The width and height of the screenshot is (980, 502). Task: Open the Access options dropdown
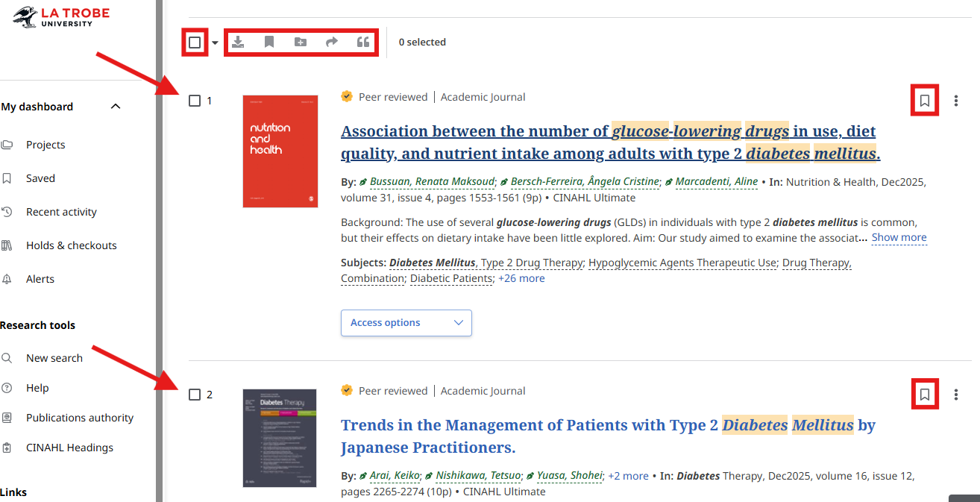[406, 323]
